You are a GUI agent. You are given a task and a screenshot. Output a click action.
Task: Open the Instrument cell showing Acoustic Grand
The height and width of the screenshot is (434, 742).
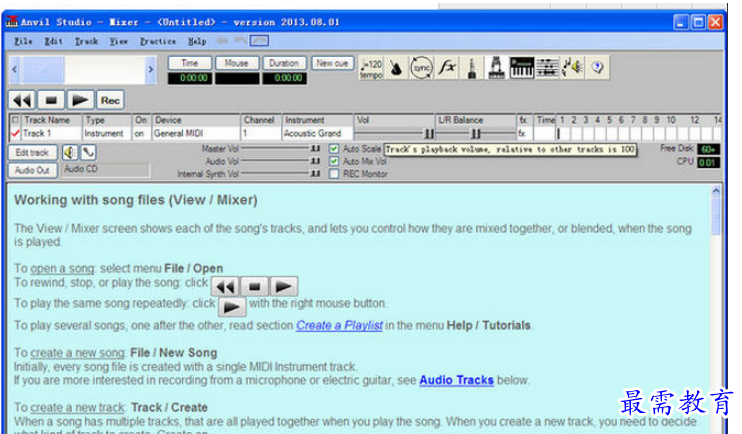318,133
